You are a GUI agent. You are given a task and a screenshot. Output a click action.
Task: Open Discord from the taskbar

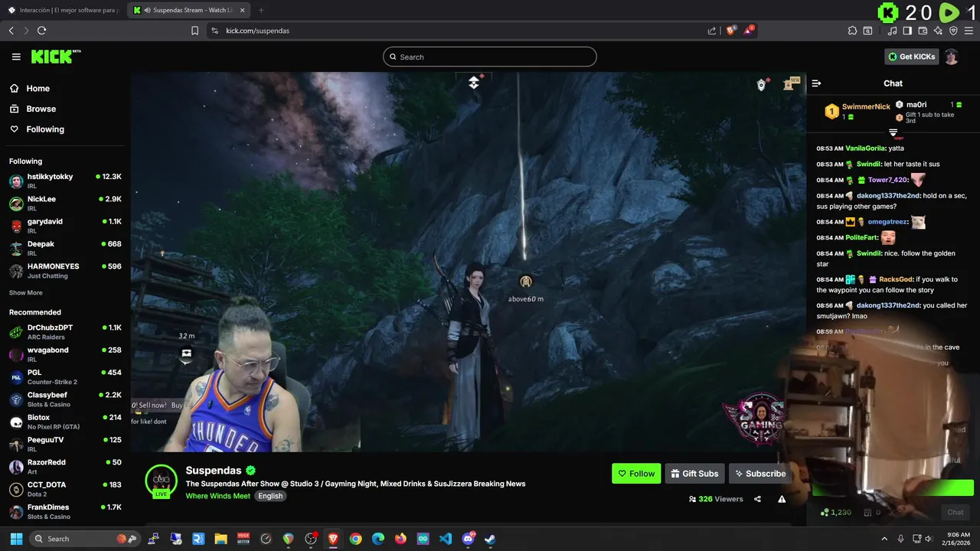(468, 539)
